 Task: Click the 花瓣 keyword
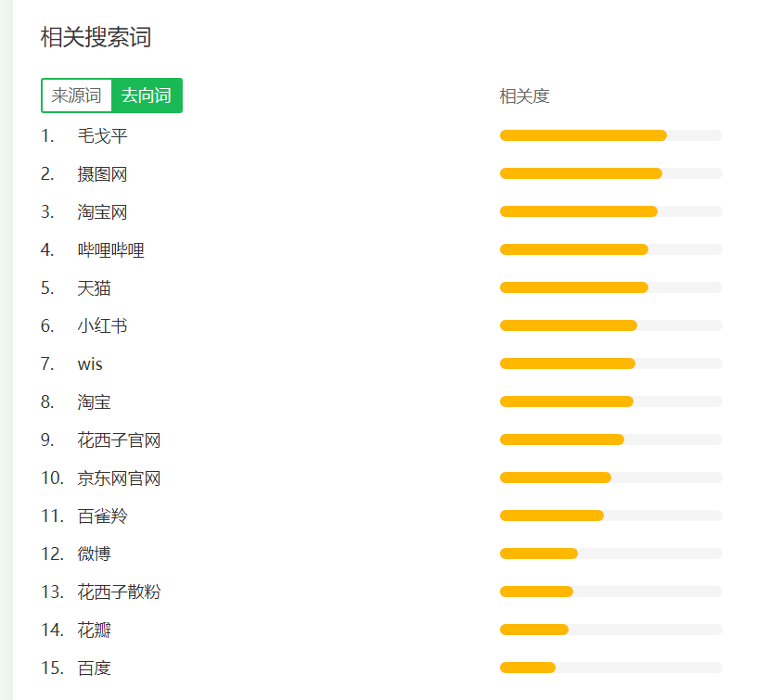(94, 630)
